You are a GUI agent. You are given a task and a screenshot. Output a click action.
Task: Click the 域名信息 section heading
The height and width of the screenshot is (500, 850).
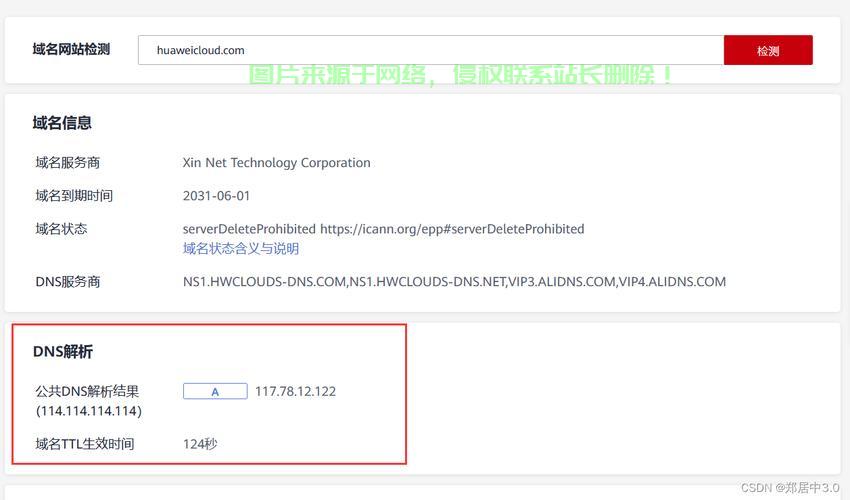point(62,123)
